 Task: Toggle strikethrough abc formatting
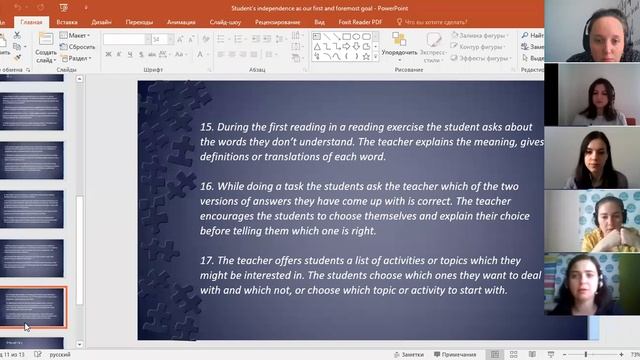point(152,54)
